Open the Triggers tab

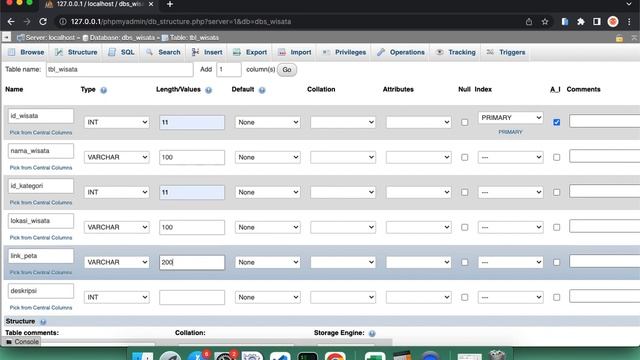pos(506,52)
